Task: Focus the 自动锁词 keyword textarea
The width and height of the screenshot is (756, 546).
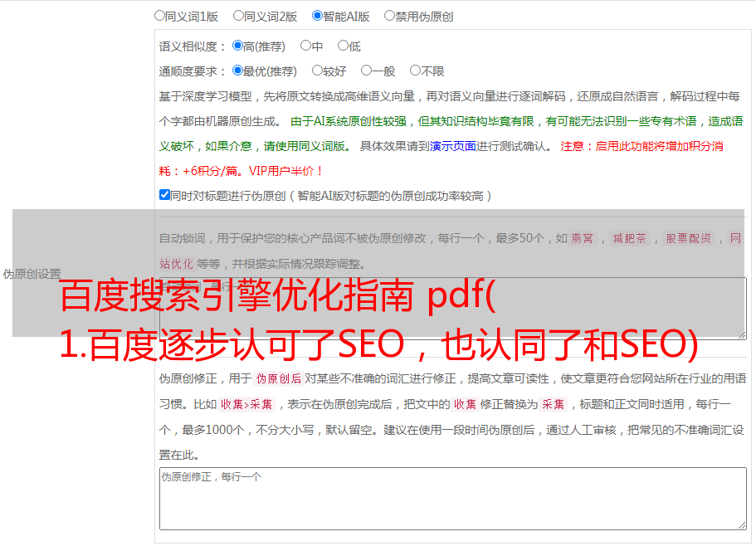Action: [453, 309]
